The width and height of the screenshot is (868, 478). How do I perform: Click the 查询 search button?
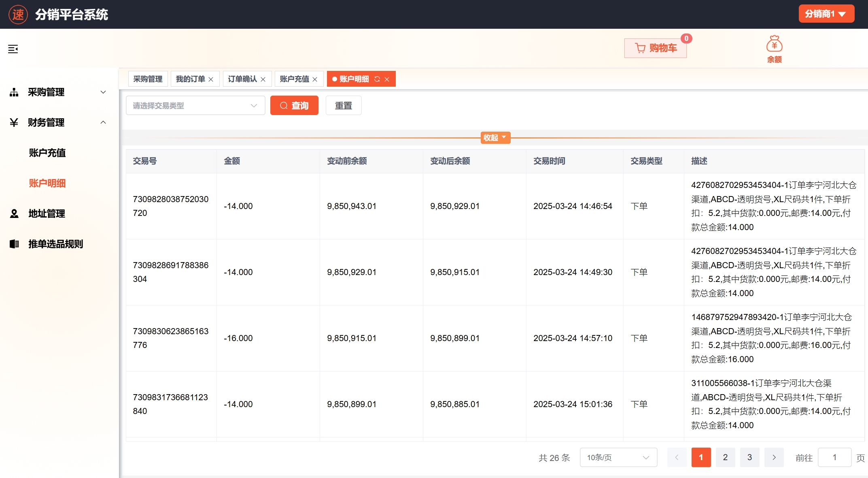click(x=294, y=106)
